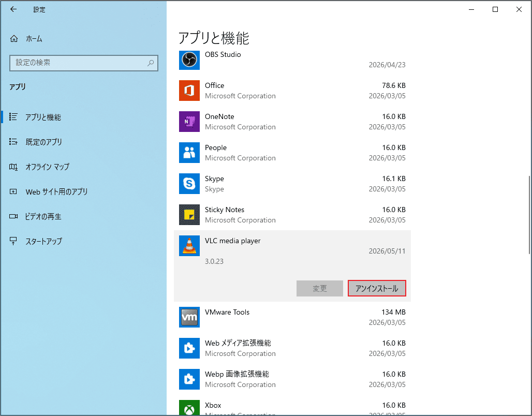Click the Webp 画像拡張機能 app icon
532x416 pixels.
189,379
